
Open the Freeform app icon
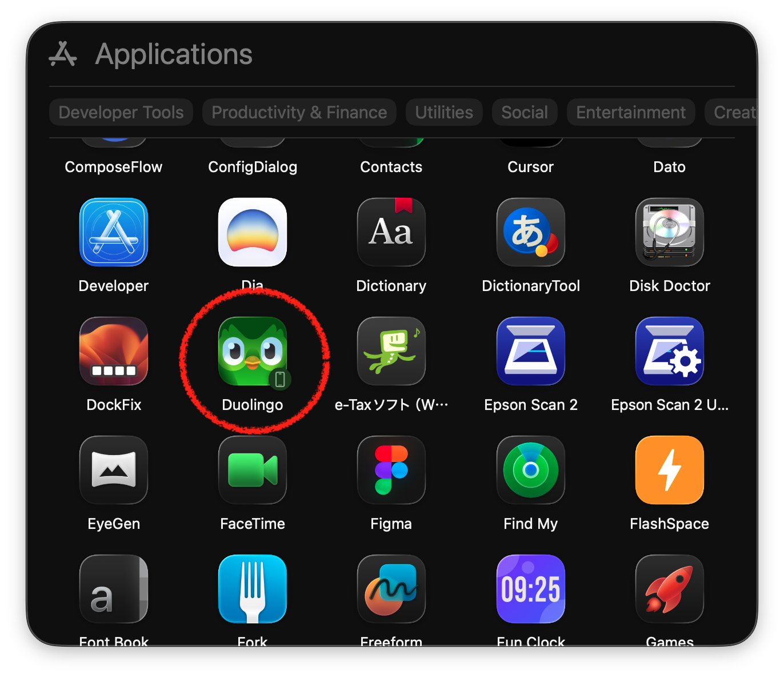point(391,589)
